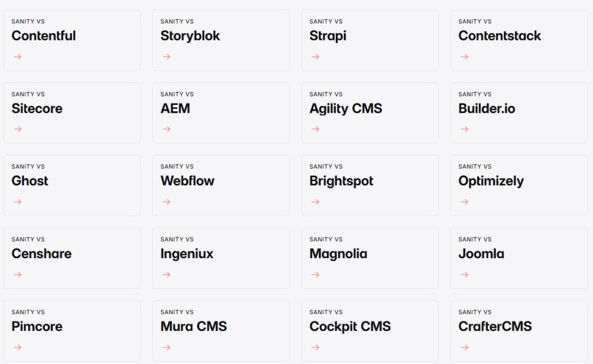This screenshot has width=593, height=364.
Task: Open the Joomla comparison title
Action: pos(481,253)
